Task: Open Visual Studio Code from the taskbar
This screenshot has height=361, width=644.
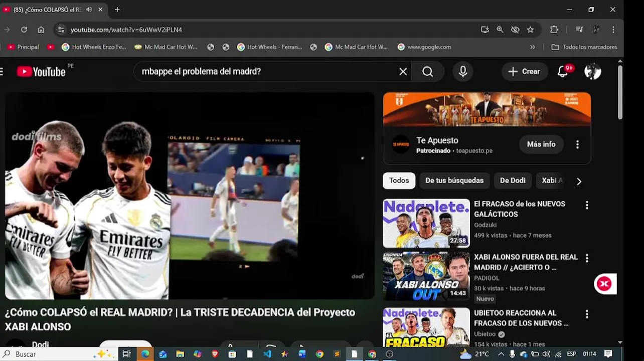Action: pyautogui.click(x=267, y=354)
